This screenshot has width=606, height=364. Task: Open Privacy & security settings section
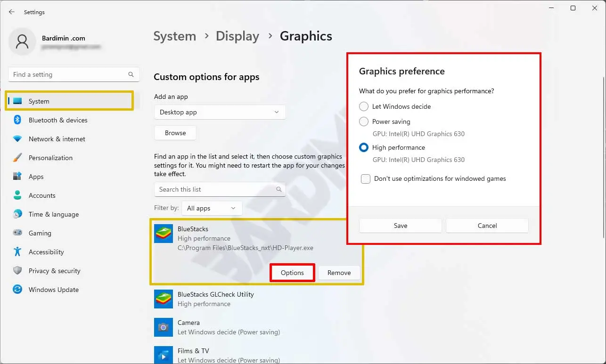(54, 271)
